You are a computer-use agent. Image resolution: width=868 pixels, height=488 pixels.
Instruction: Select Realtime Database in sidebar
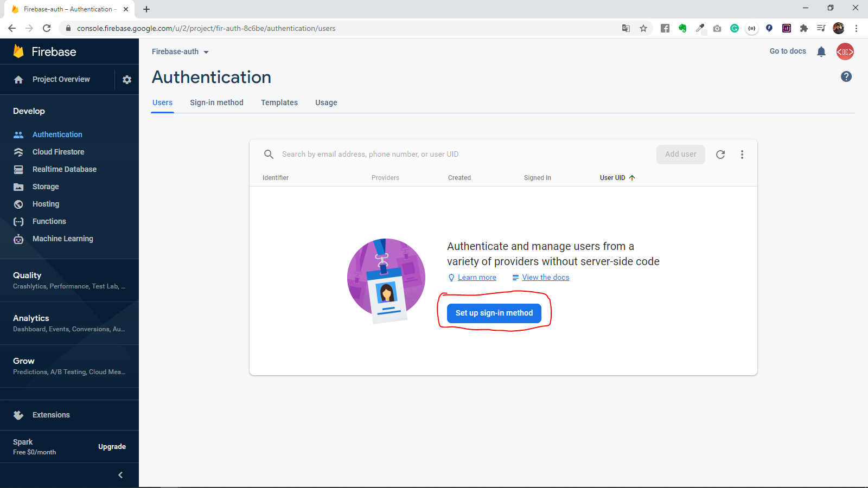pyautogui.click(x=65, y=169)
